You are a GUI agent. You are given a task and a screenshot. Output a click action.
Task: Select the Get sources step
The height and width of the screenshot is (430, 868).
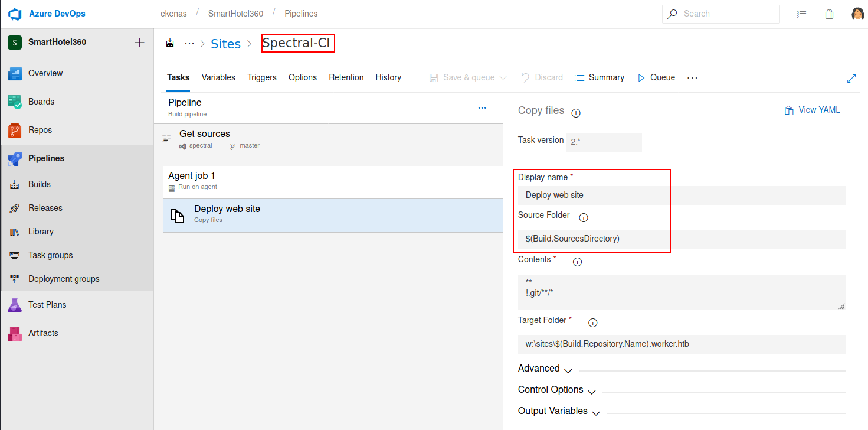coord(329,139)
